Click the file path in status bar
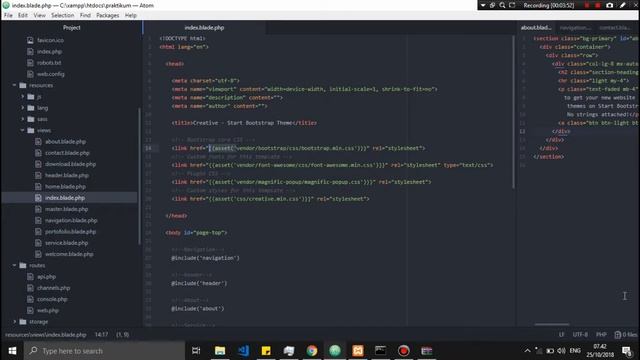The width and height of the screenshot is (640, 360). [46, 335]
